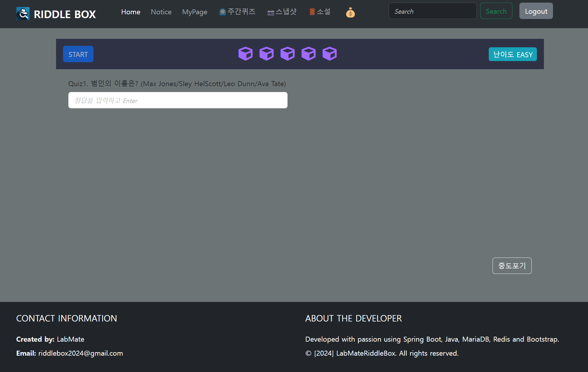Image resolution: width=588 pixels, height=372 pixels.
Task: Click the third purple cube icon
Action: (287, 54)
